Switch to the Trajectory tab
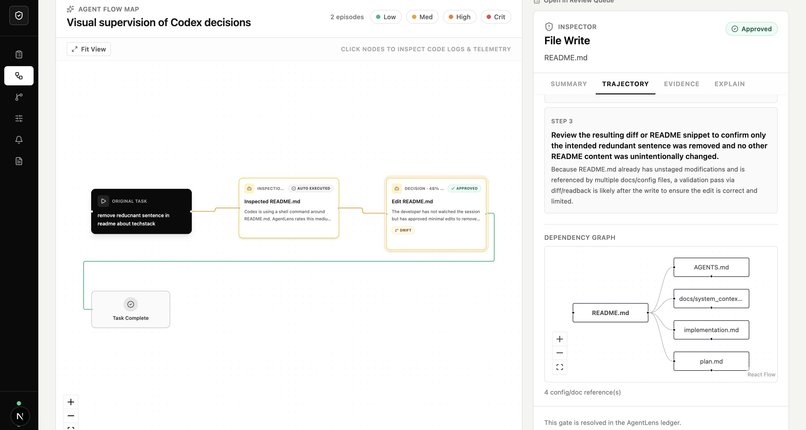Viewport: 806px width, 430px height. [x=625, y=84]
